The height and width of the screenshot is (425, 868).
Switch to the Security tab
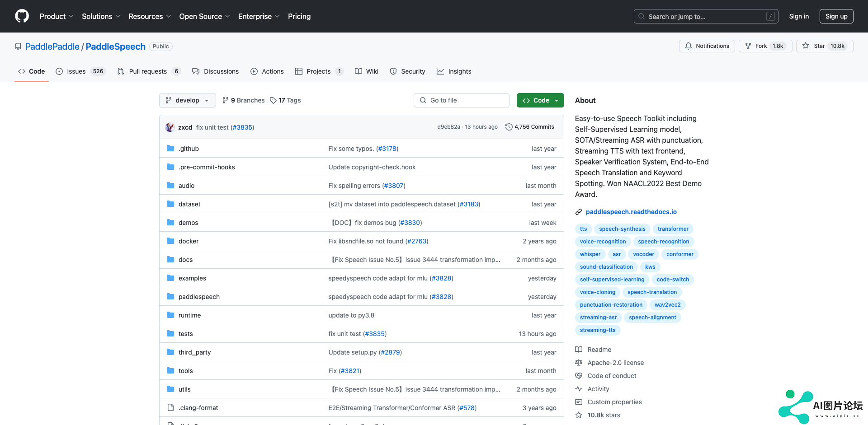click(x=408, y=71)
